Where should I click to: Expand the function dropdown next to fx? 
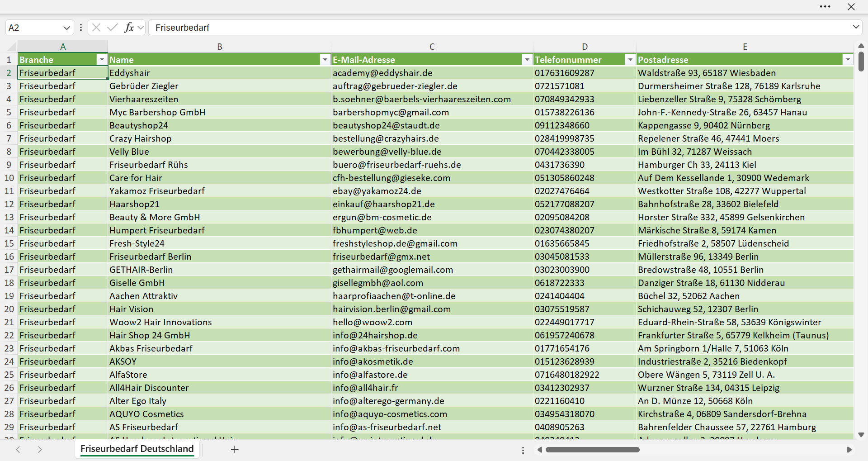141,28
